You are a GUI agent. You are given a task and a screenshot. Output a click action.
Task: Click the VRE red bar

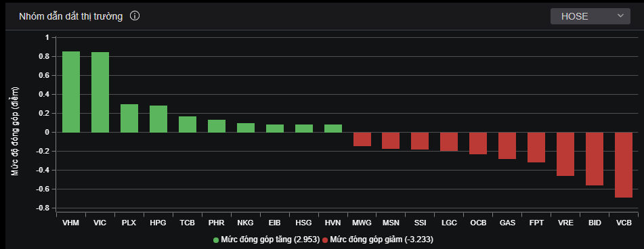565,154
